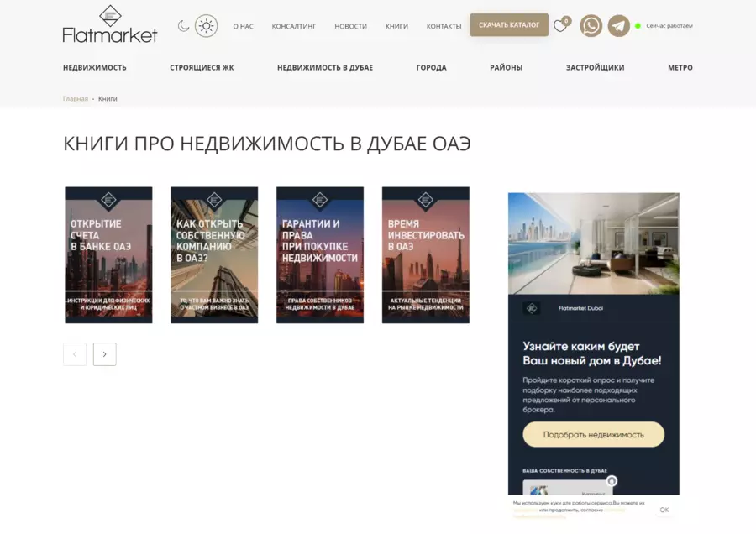This screenshot has height=534, width=756.
Task: Click banner heading Узнайте каким будет
Action: 592,353
